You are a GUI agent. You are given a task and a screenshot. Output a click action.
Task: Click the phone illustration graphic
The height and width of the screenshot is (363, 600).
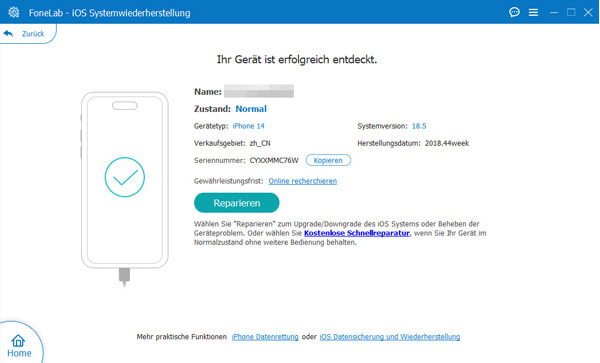click(125, 189)
